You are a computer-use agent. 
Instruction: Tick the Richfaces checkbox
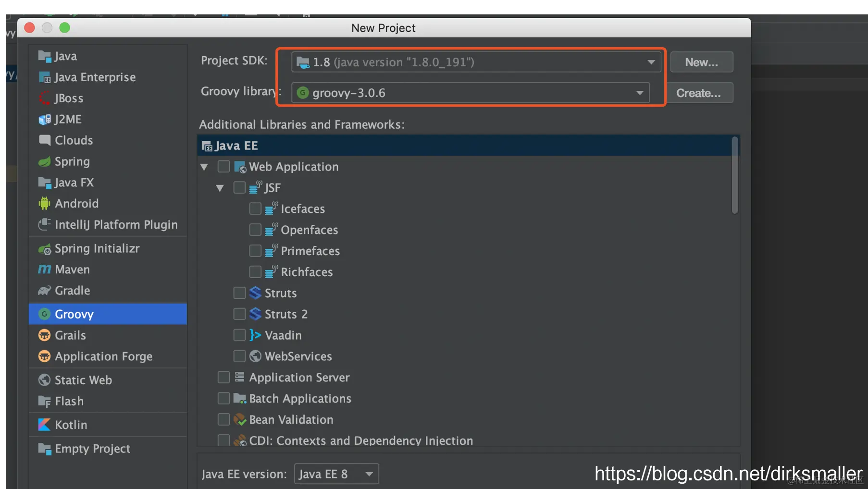pyautogui.click(x=255, y=272)
